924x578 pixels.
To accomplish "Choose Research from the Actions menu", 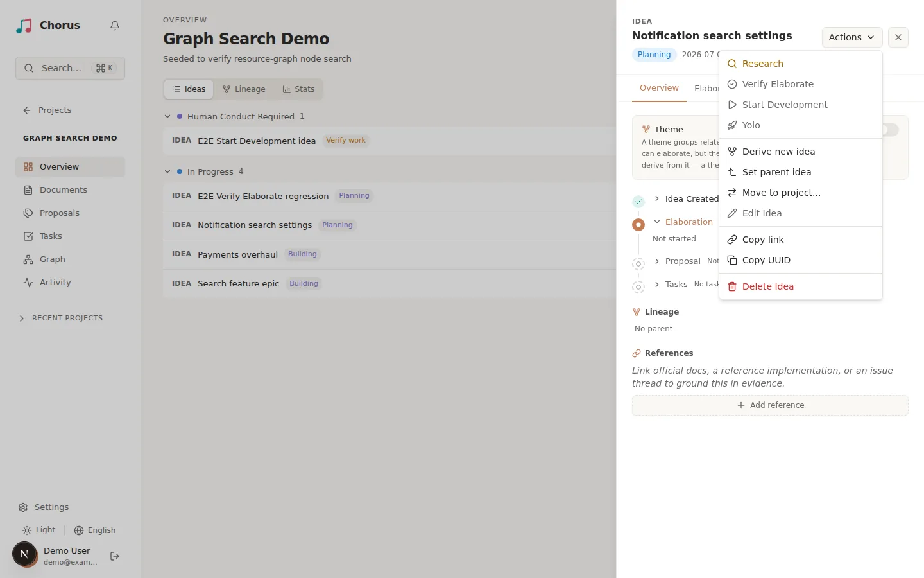I will tap(801, 64).
